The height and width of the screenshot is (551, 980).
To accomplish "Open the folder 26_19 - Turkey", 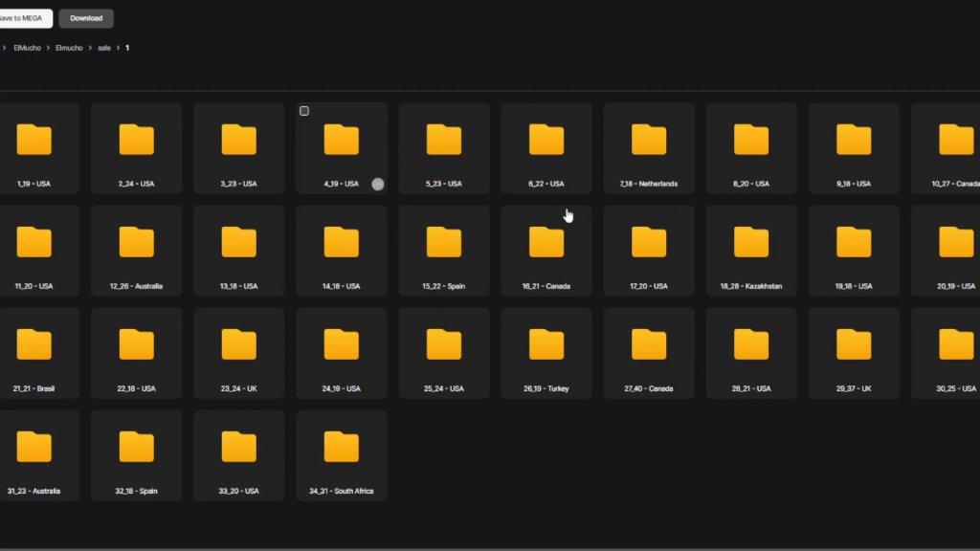I will [546, 353].
